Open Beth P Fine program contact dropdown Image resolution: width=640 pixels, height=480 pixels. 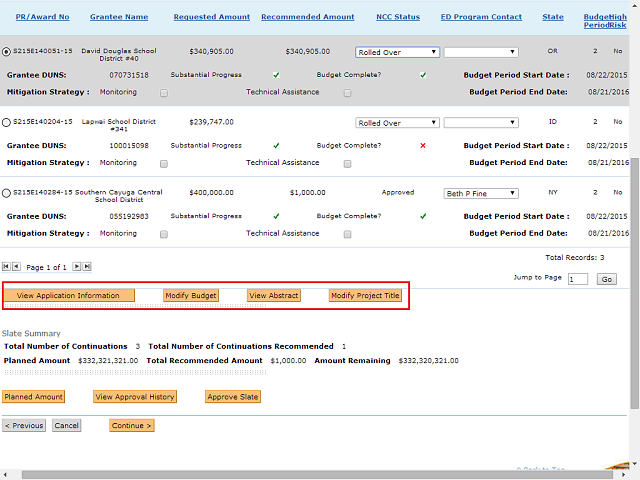click(x=481, y=193)
